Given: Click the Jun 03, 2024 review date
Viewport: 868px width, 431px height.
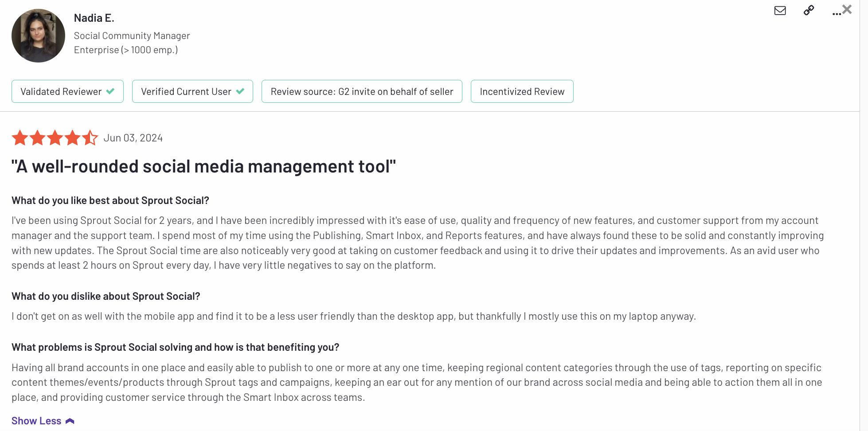Looking at the screenshot, I should [x=133, y=137].
